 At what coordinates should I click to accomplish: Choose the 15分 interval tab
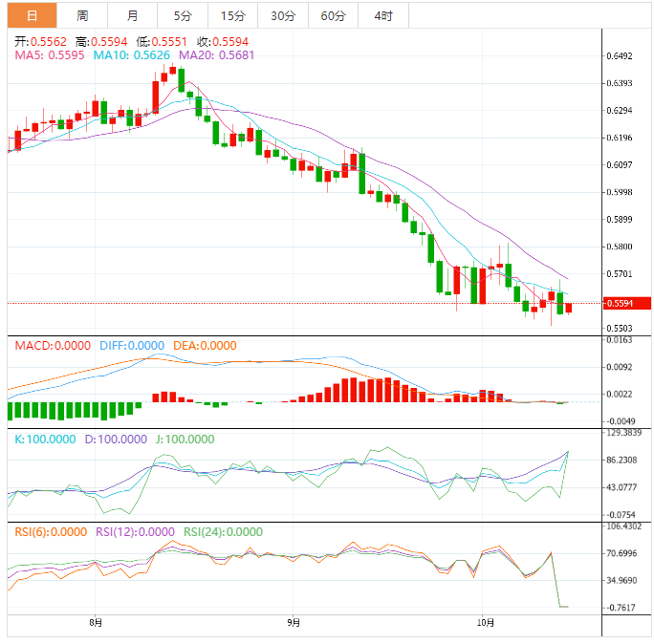click(231, 15)
